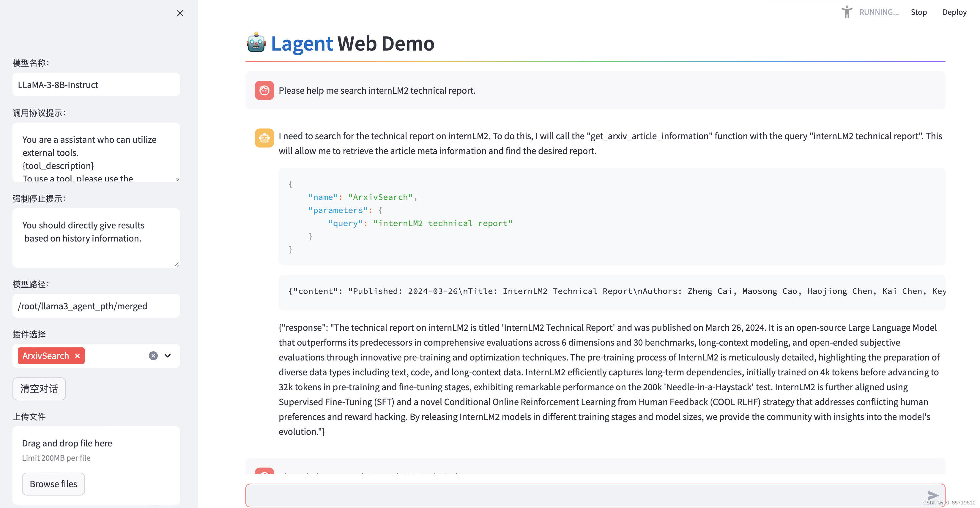
Task: Click the model path input field
Action: tap(96, 306)
